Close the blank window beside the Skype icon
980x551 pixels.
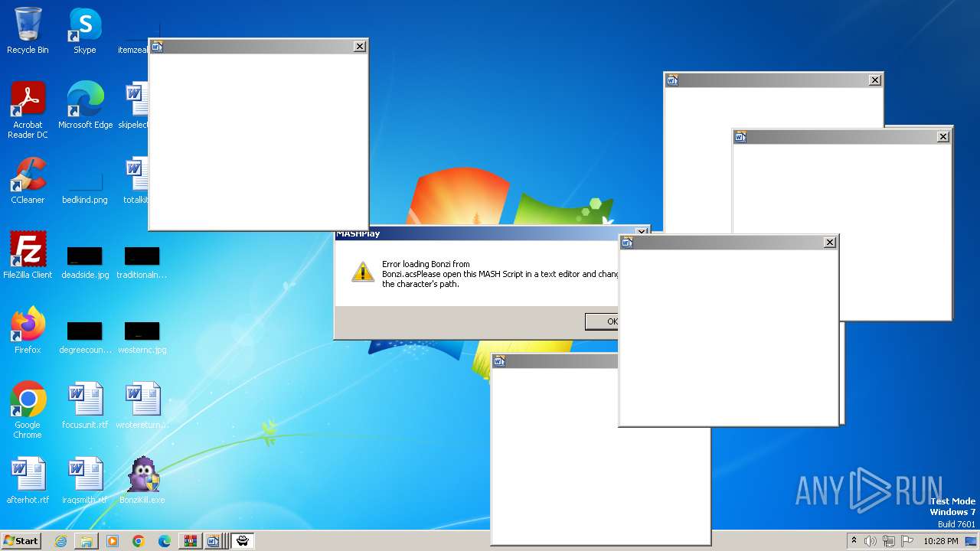pos(360,47)
